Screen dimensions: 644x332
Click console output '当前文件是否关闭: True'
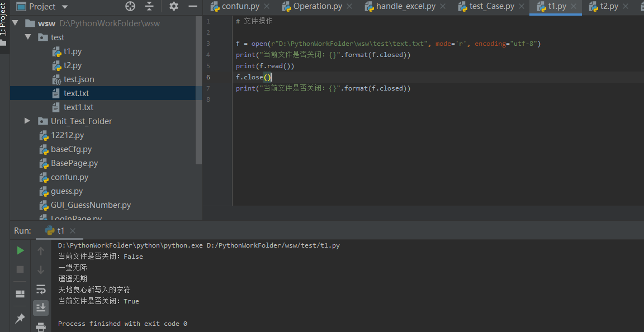[x=98, y=301]
